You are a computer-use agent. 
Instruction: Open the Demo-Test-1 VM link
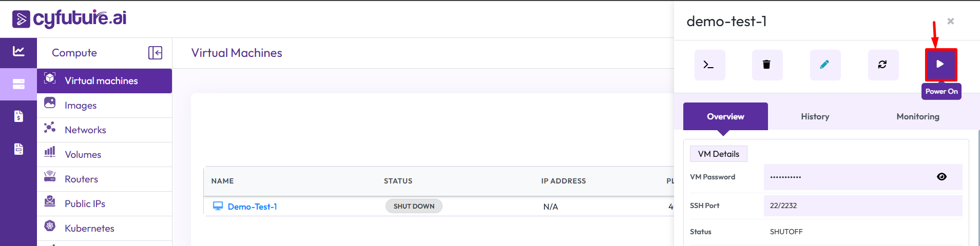pyautogui.click(x=252, y=207)
